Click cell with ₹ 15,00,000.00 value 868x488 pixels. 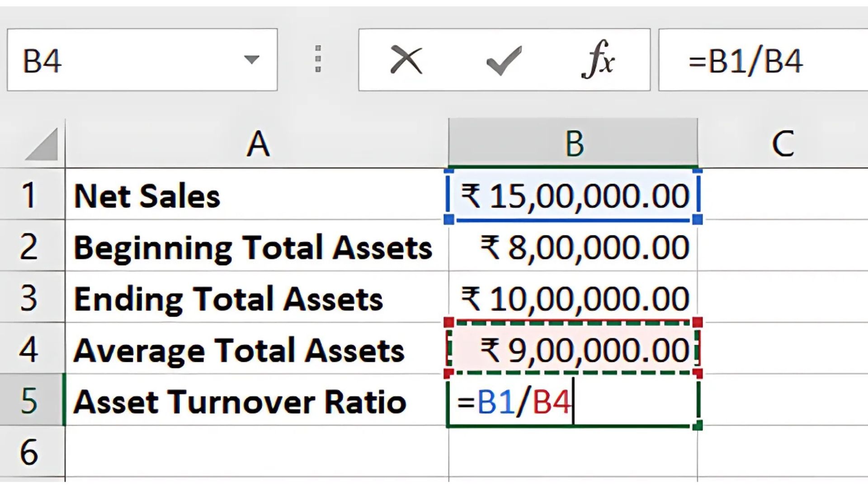(x=573, y=196)
